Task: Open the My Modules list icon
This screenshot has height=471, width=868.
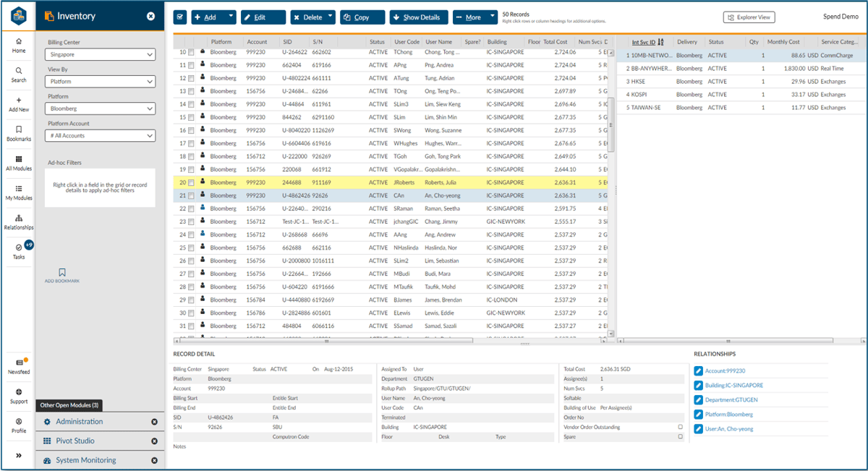Action: [19, 188]
